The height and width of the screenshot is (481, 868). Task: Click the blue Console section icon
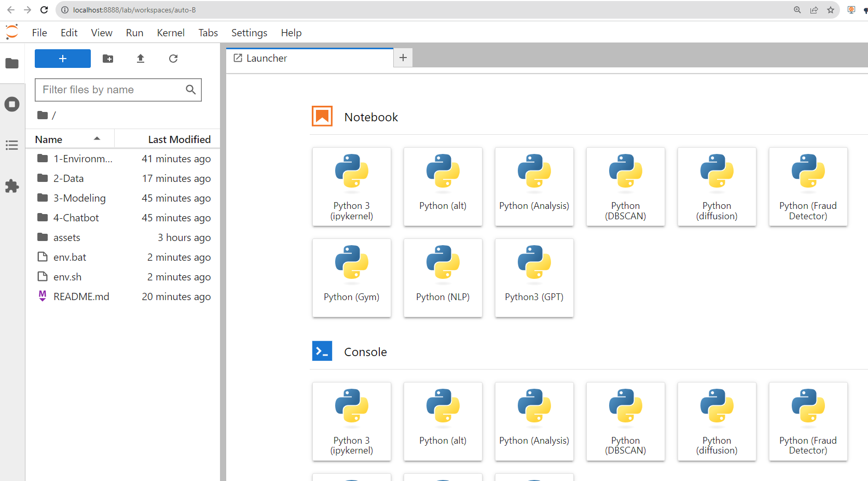(322, 351)
